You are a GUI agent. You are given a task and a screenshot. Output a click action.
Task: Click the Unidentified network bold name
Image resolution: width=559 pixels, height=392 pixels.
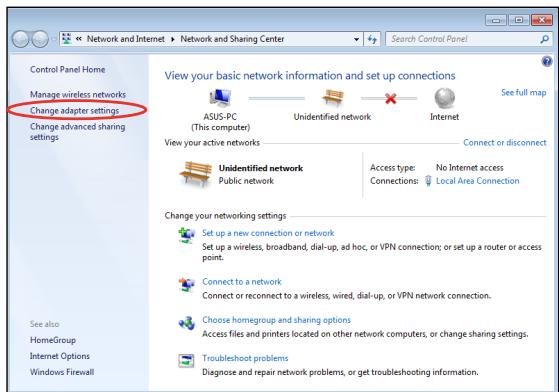tap(261, 168)
